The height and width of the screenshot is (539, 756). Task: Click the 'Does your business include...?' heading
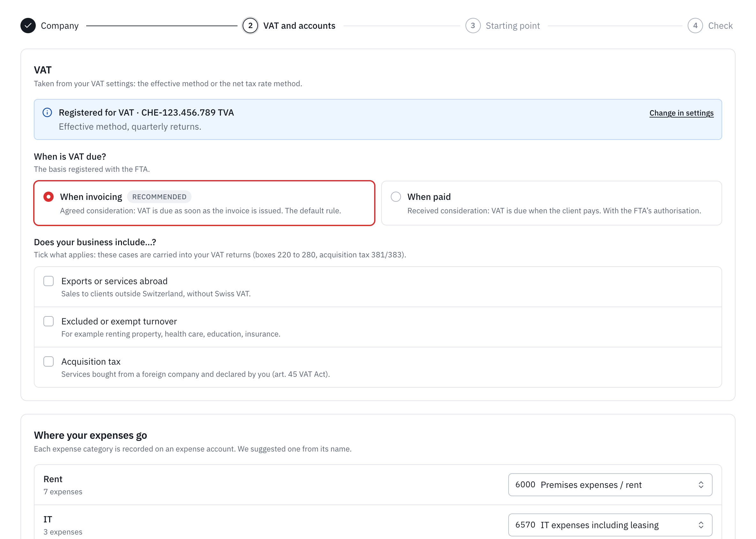[x=95, y=242]
